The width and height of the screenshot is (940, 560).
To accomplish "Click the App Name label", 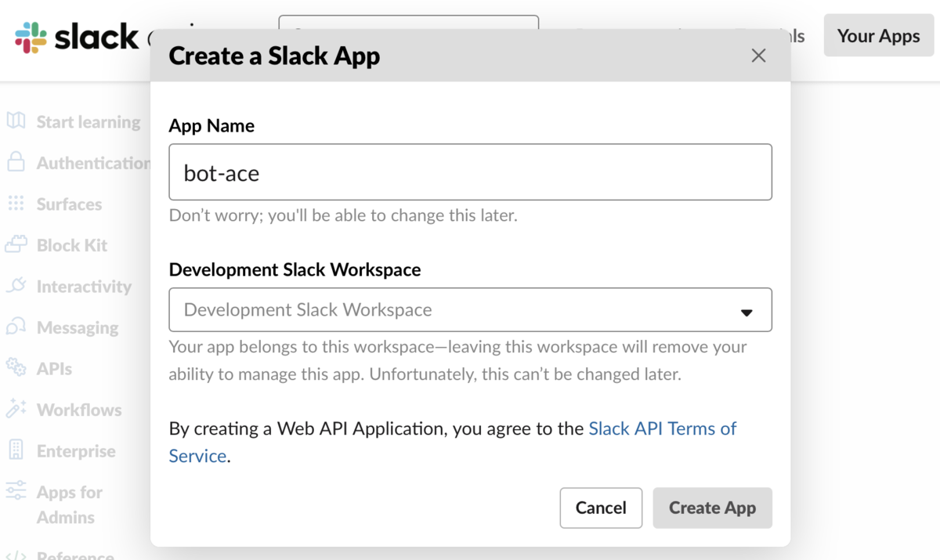I will [211, 125].
